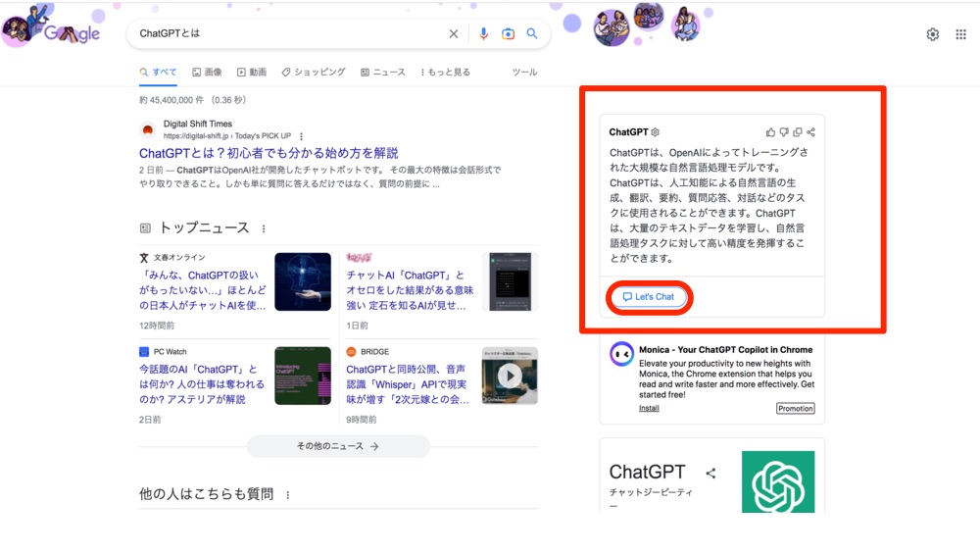The height and width of the screenshot is (553, 980).
Task: Click the Install link for Monica
Action: pyautogui.click(x=649, y=408)
